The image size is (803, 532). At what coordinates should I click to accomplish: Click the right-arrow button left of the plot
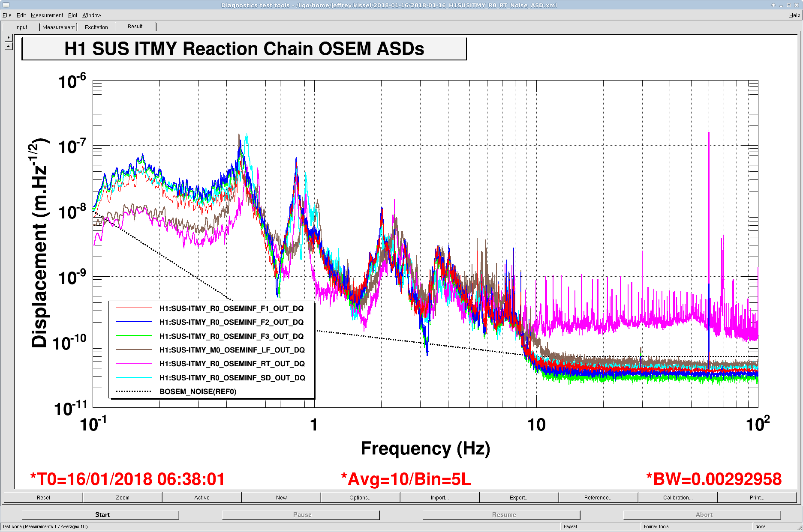tap(9, 38)
